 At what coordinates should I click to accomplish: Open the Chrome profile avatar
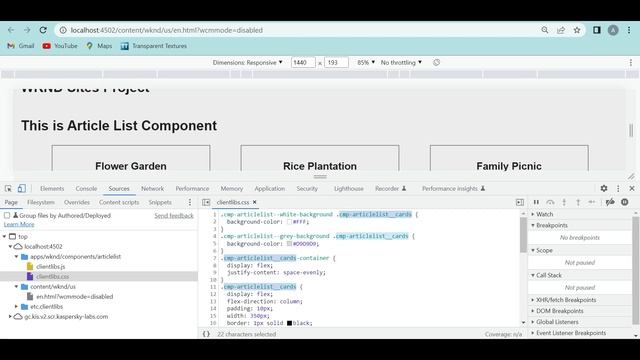tap(613, 30)
